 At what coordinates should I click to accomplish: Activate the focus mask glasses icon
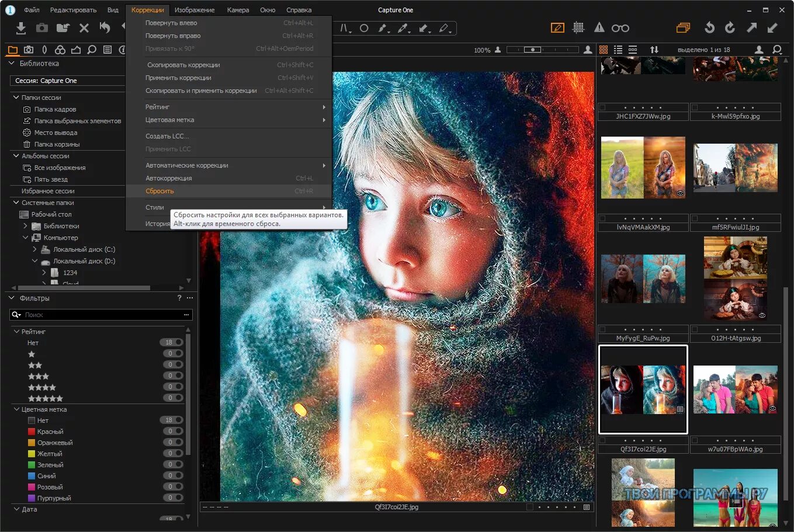pos(619,27)
